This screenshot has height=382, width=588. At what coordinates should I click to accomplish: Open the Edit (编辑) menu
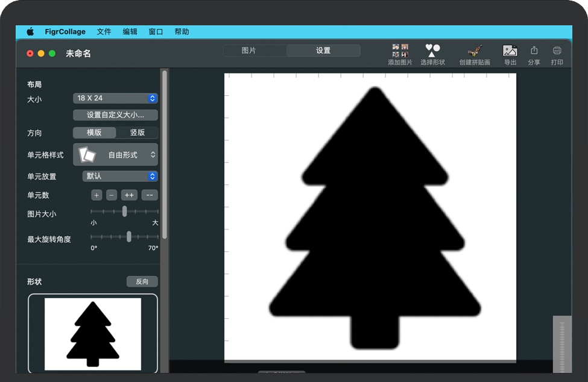click(x=130, y=32)
